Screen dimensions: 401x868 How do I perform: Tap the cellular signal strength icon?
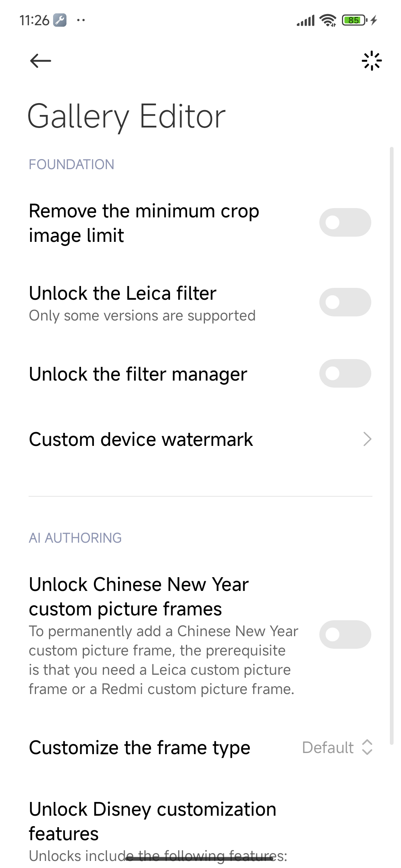[305, 21]
